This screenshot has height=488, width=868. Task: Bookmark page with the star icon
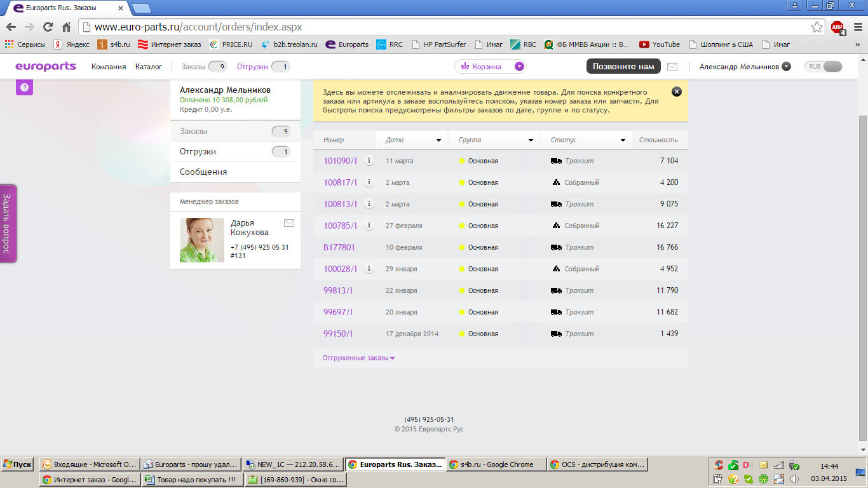click(x=817, y=27)
